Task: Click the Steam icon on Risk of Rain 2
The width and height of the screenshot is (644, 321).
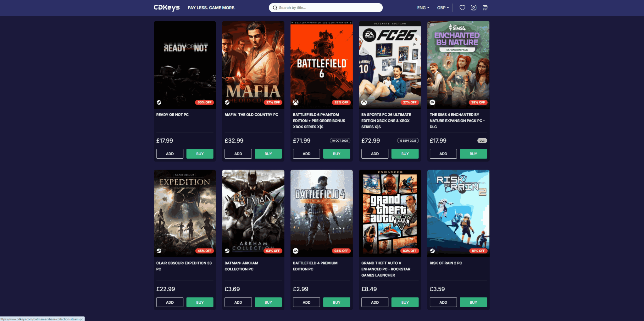Action: click(433, 251)
